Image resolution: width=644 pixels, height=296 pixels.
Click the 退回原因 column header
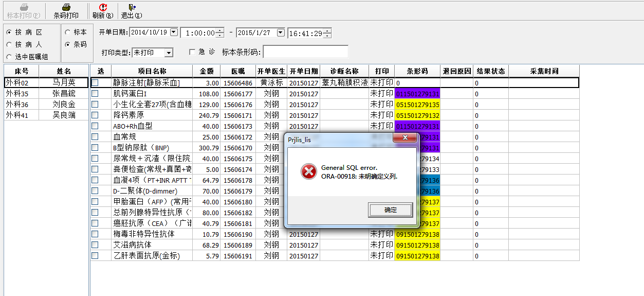tap(457, 71)
